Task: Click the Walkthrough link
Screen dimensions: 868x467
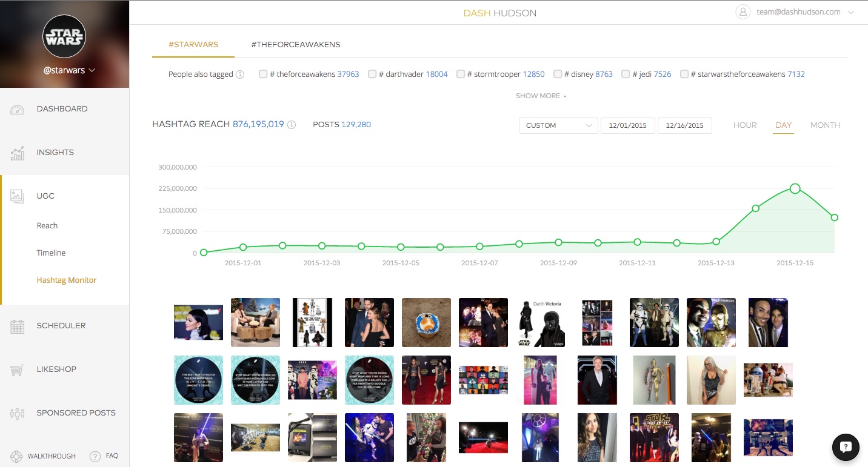Action: tap(52, 456)
